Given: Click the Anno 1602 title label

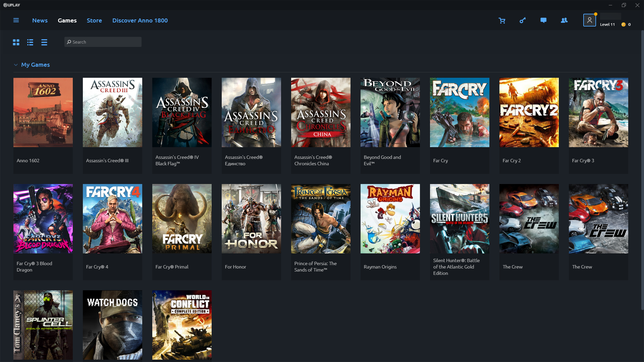Looking at the screenshot, I should (x=28, y=161).
